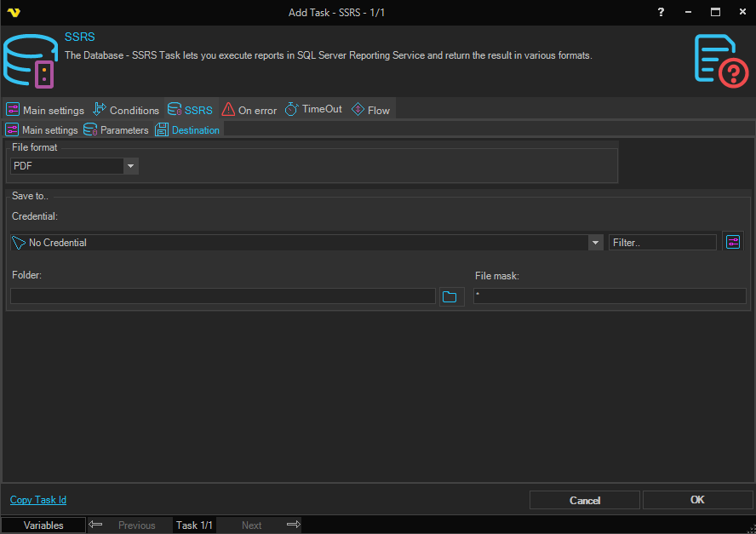Click into the Folder path field
The width and height of the screenshot is (756, 534).
coord(223,296)
